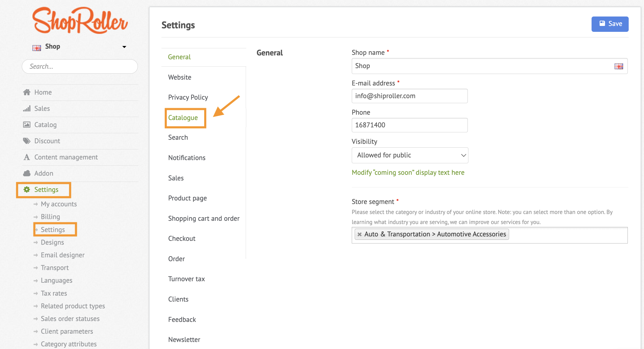Click the Store segment multi-select field
Viewport: 644px width, 349px height.
tap(489, 235)
